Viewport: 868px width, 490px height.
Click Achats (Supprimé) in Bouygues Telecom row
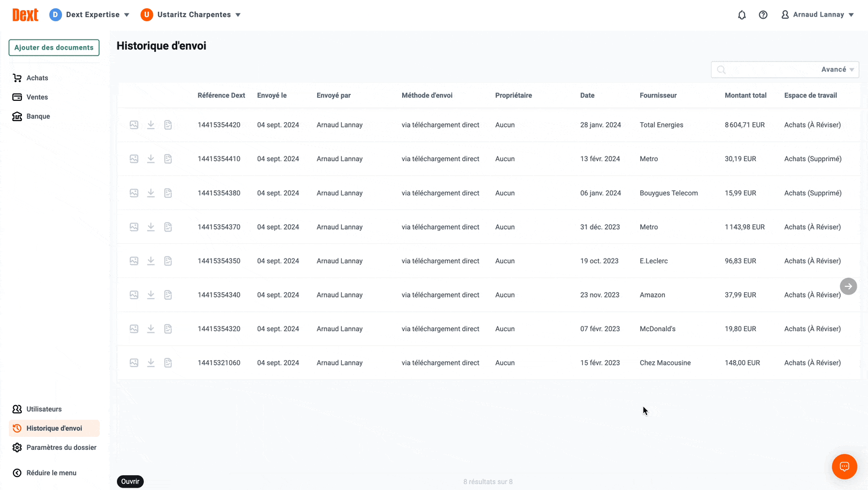pyautogui.click(x=812, y=193)
